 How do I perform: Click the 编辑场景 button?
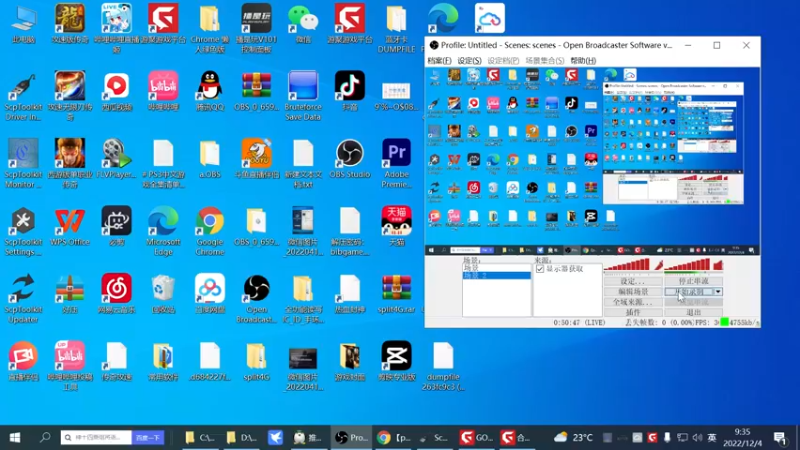[633, 292]
